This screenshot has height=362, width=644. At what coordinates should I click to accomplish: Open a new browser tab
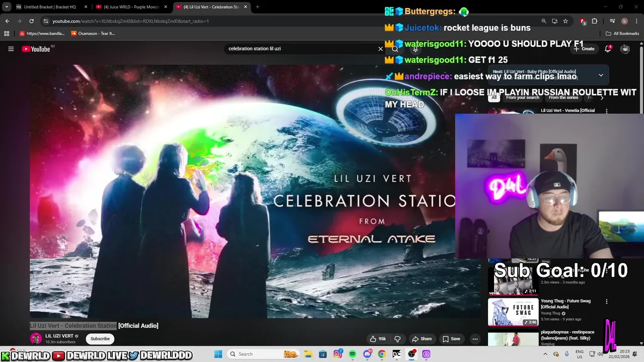(258, 7)
